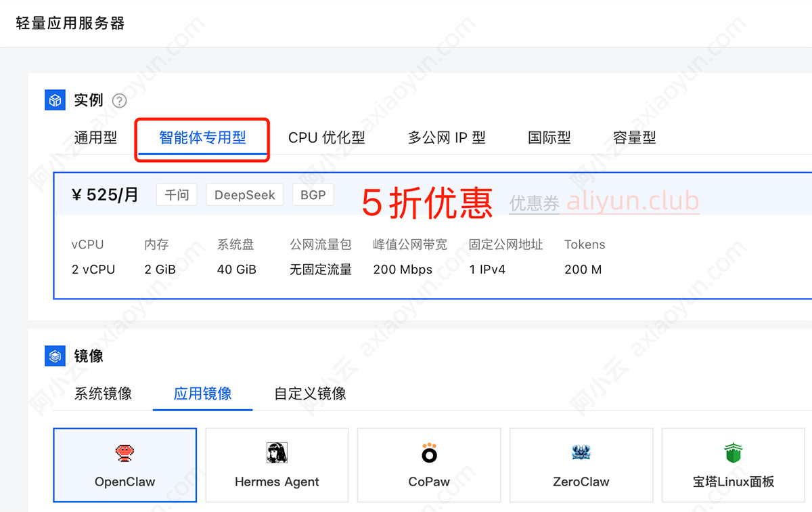Click the 固定公网地址 column label

[506, 244]
